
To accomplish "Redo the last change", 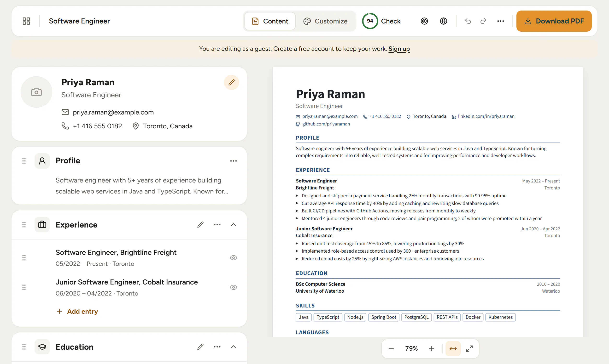I will pyautogui.click(x=483, y=21).
